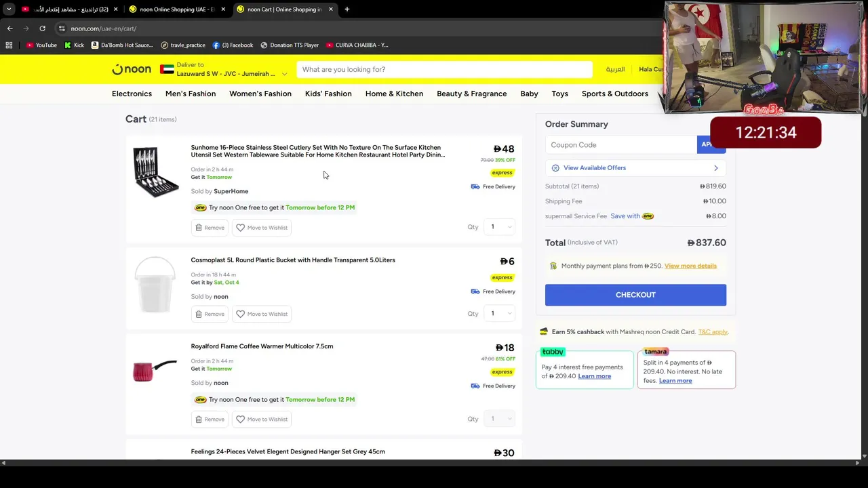The image size is (868, 488).
Task: Open Kids' Fashion category
Action: click(x=328, y=94)
